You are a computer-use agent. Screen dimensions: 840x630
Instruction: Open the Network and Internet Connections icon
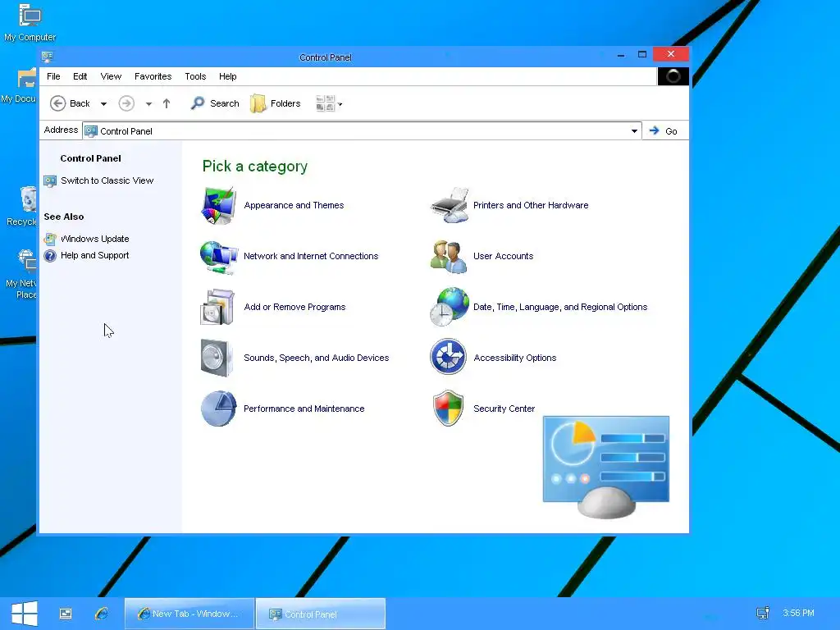218,257
